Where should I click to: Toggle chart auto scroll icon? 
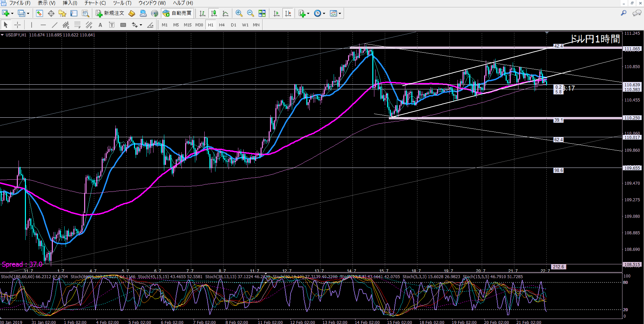click(276, 13)
